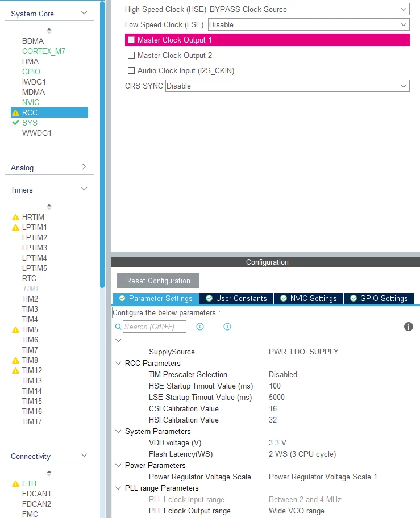Select BDMA peripheral

click(x=33, y=41)
